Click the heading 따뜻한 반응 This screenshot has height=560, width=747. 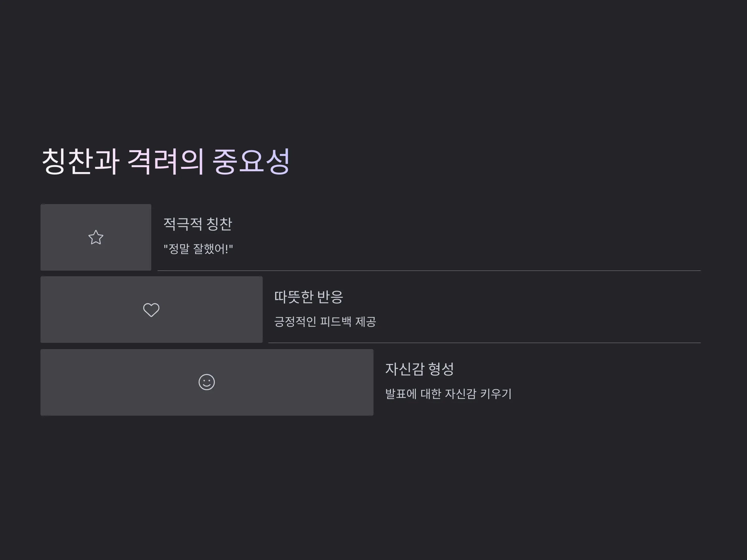tap(309, 297)
